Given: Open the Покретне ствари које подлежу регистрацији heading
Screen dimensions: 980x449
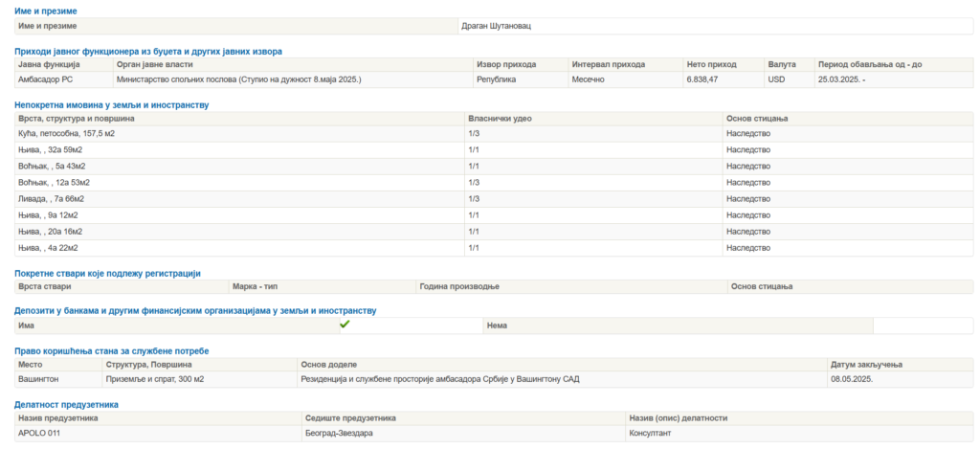Looking at the screenshot, I should click(107, 273).
